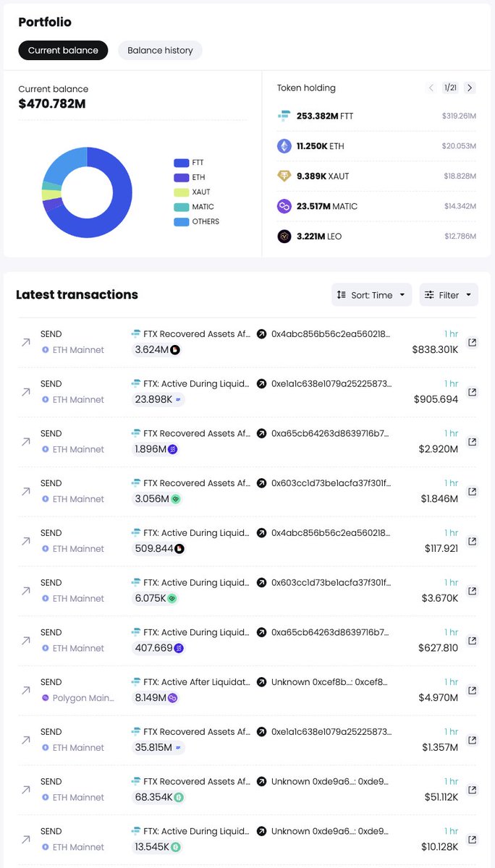Open external link for $4.970M transaction

click(472, 691)
